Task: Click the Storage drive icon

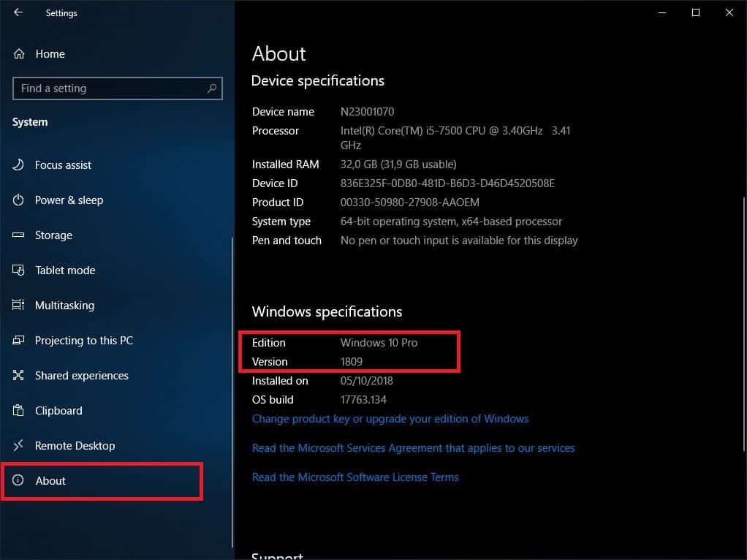Action: [x=18, y=235]
